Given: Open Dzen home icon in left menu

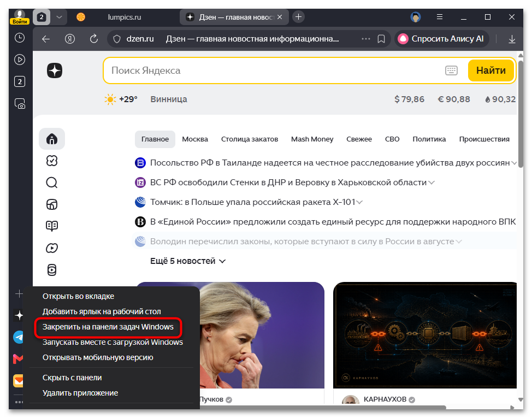Looking at the screenshot, I should (x=52, y=139).
